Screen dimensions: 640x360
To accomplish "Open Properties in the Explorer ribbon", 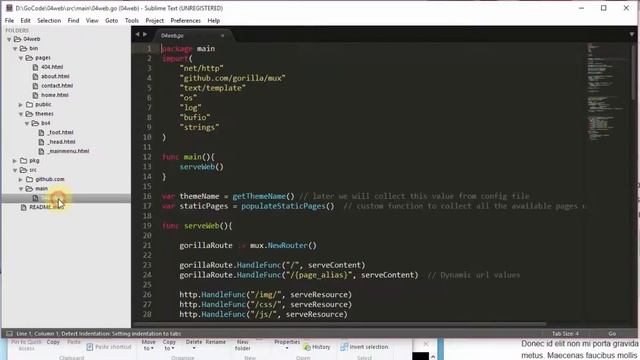I will [x=287, y=344].
